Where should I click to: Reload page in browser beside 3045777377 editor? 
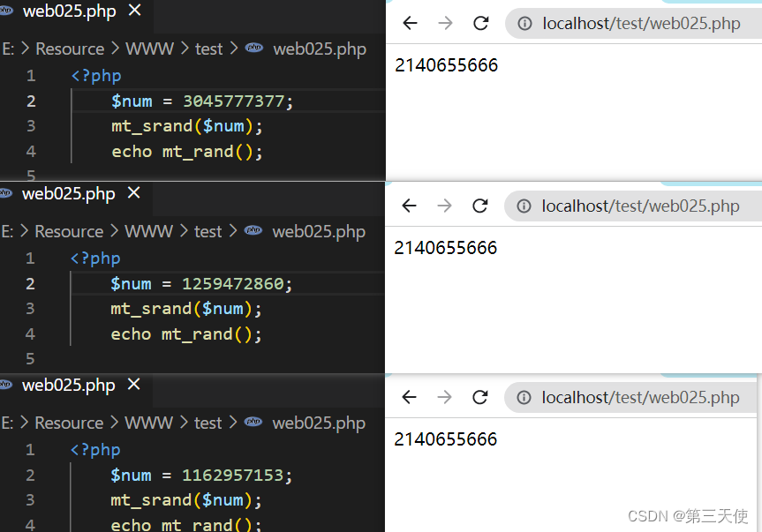480,23
